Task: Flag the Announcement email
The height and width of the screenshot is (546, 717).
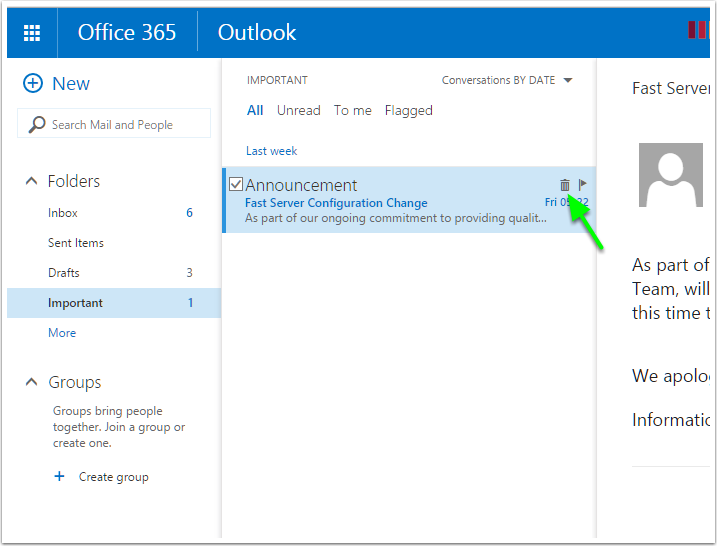Action: coord(583,185)
